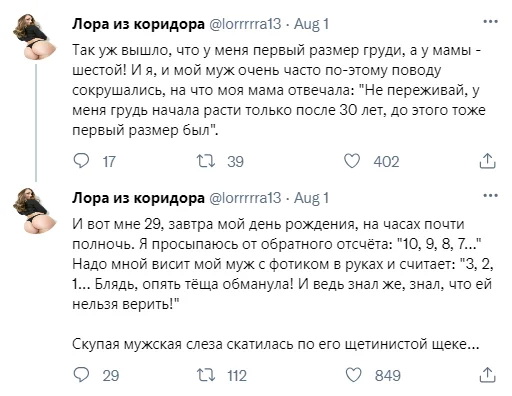Open author name link in first tweet
Screen dimensions: 512x396
[138, 24]
